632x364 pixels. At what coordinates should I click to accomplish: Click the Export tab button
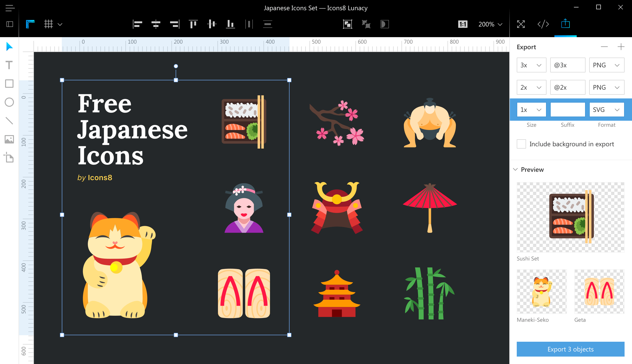tap(566, 24)
